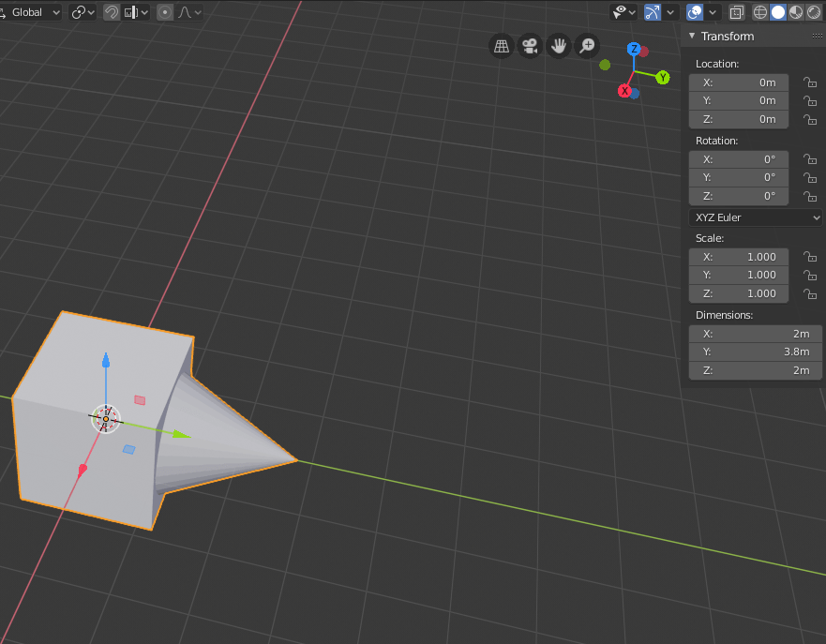Toggle X-Ray view mode
This screenshot has width=826, height=644.
736,12
